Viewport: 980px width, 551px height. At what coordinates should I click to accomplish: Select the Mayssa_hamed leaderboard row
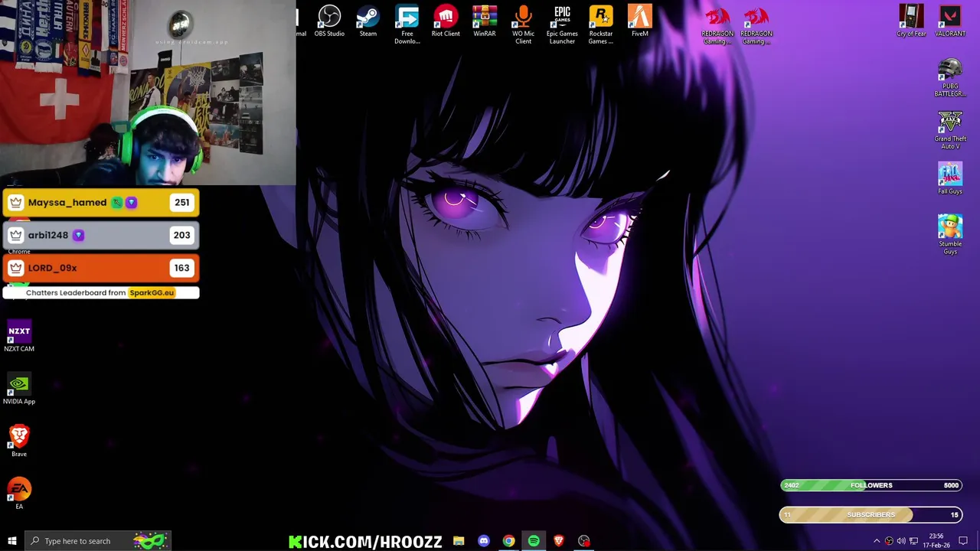click(101, 203)
